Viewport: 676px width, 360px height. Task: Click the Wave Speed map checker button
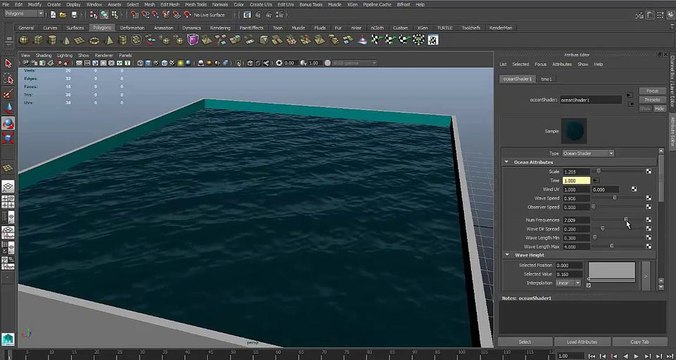tap(648, 198)
